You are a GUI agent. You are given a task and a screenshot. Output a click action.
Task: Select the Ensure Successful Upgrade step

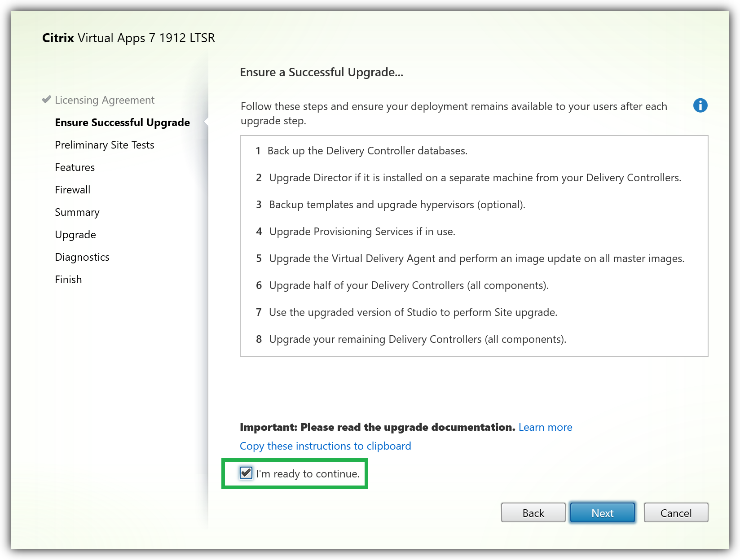point(122,122)
